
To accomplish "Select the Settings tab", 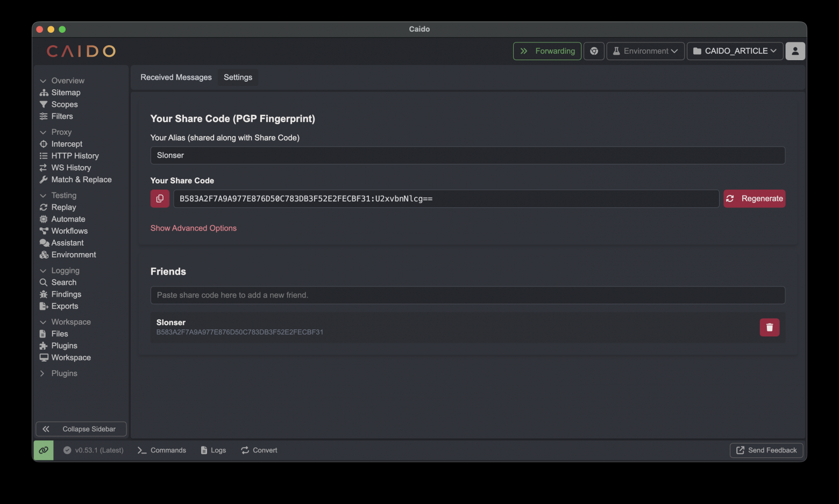I will tap(238, 77).
